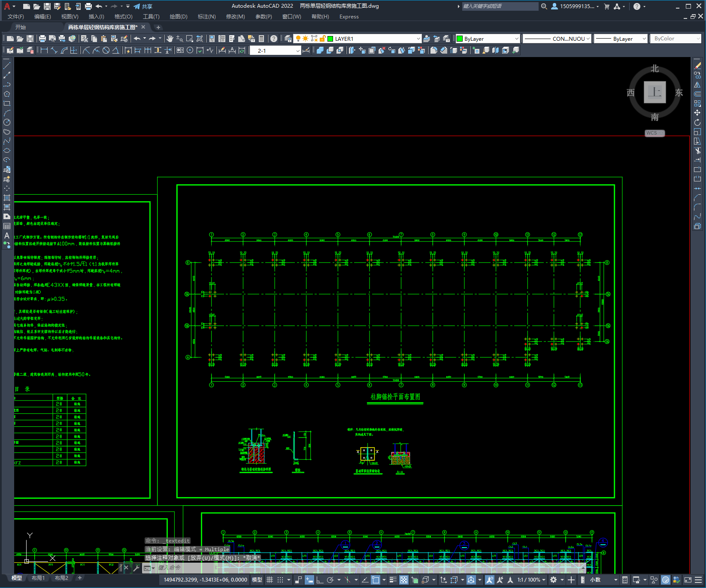The width and height of the screenshot is (706, 588).
Task: Click the Center Mark tool icon
Action: [x=190, y=50]
